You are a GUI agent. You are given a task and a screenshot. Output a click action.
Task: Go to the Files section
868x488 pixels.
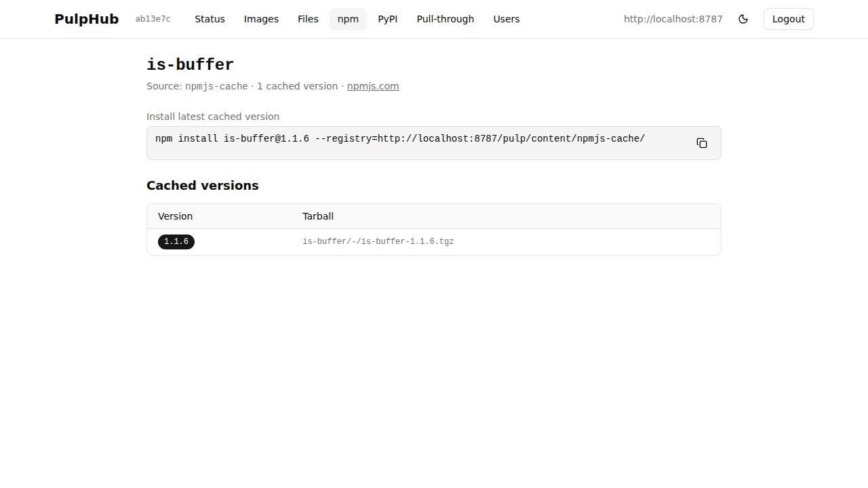[x=308, y=19]
